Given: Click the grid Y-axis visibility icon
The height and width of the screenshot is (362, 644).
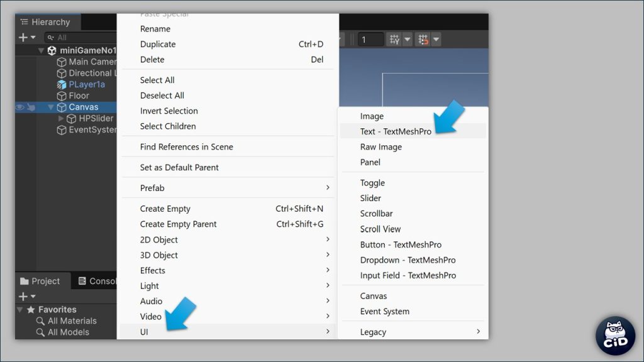Looking at the screenshot, I should click(394, 40).
